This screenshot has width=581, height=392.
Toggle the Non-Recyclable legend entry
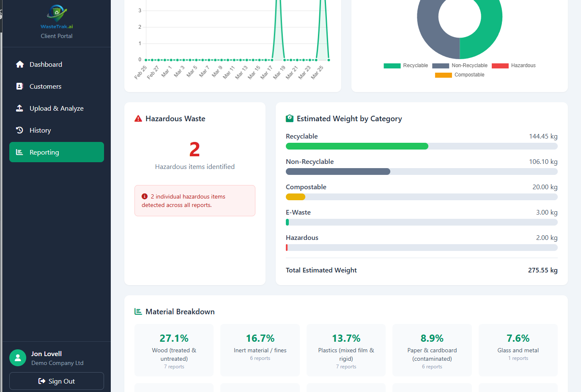click(x=460, y=65)
